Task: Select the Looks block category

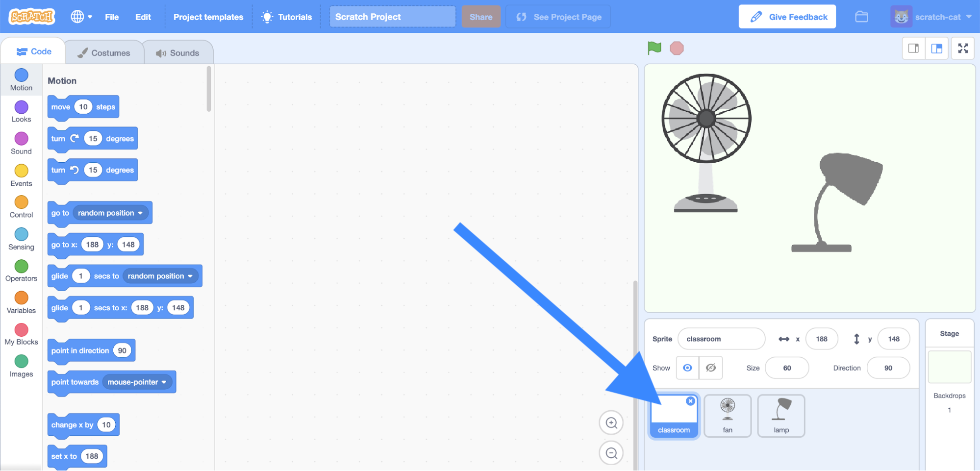Action: point(21,112)
